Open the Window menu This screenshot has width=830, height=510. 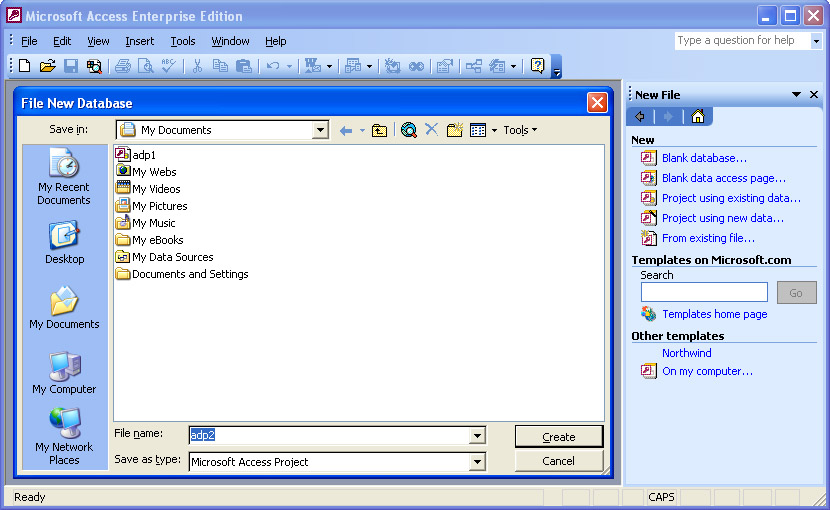tap(230, 41)
